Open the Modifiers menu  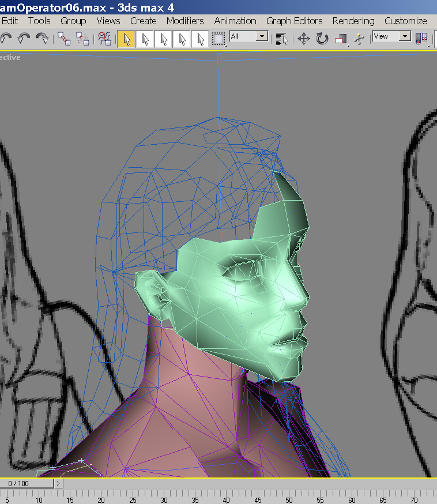185,21
